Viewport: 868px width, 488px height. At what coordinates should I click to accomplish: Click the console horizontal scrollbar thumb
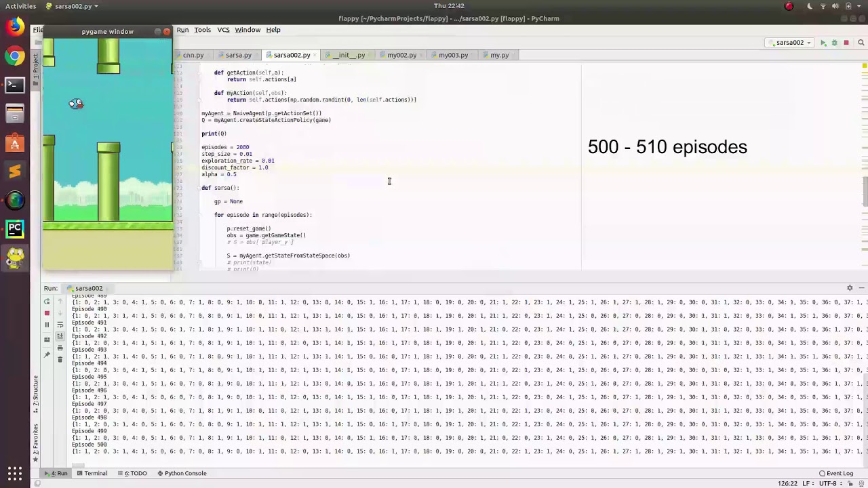[78, 466]
